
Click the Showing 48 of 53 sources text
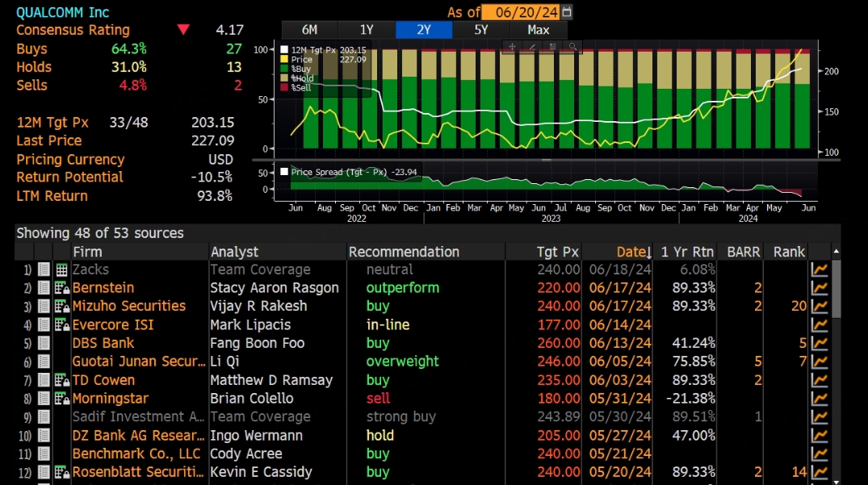pyautogui.click(x=99, y=233)
